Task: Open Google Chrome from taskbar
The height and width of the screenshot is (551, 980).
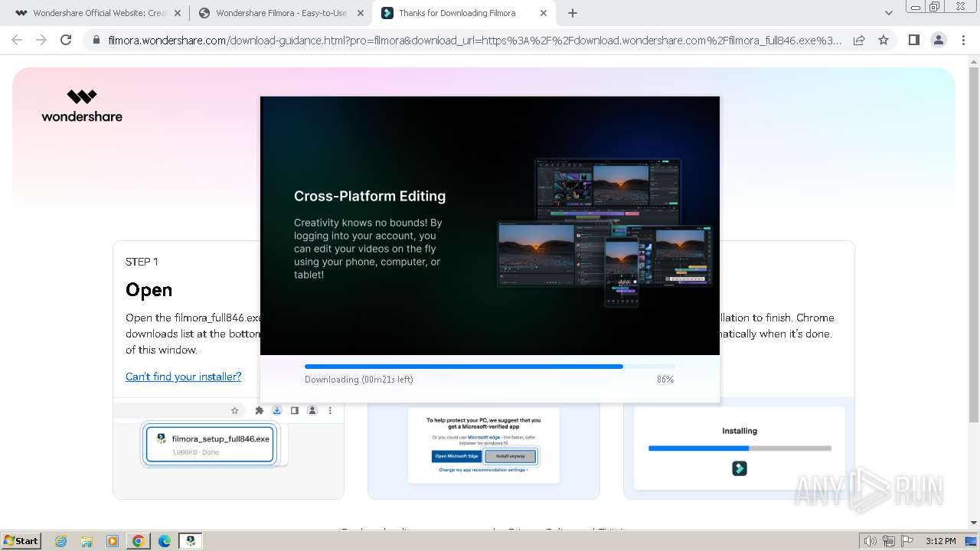Action: [x=139, y=541]
